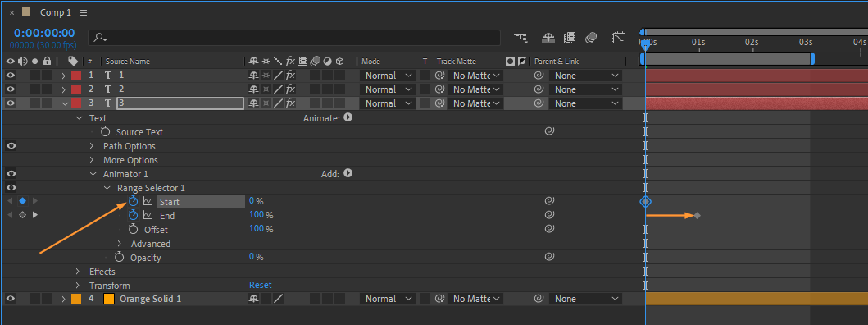This screenshot has width=868, height=325.
Task: Go to next End keyframe arrow
Action: pyautogui.click(x=35, y=215)
